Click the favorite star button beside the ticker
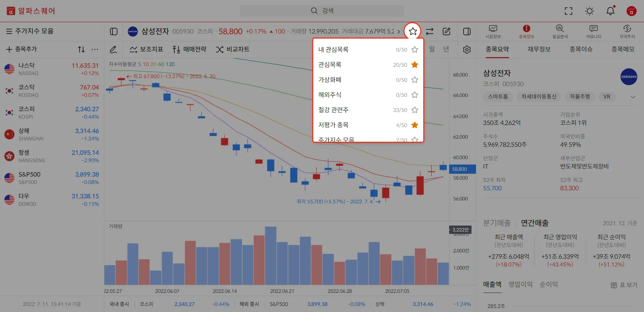Image resolution: width=644 pixels, height=312 pixels. (x=413, y=32)
